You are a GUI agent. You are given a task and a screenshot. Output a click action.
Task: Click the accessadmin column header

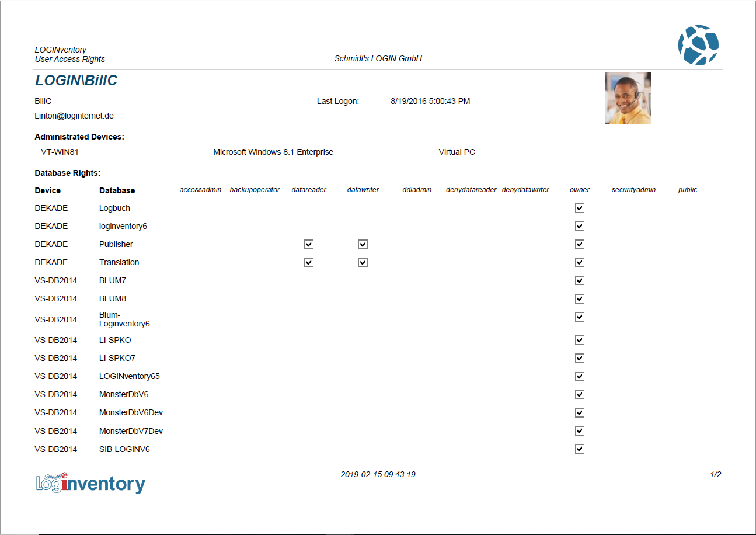(201, 190)
